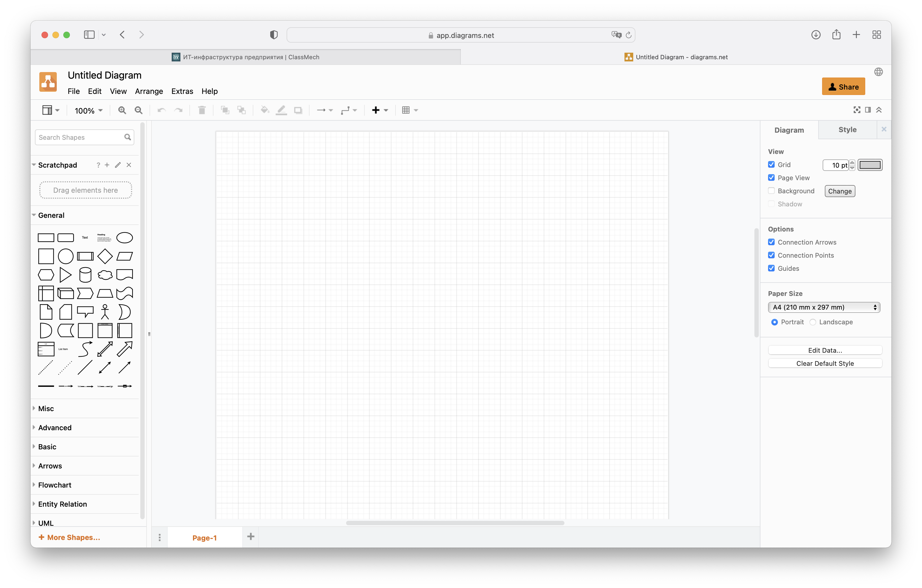Image resolution: width=922 pixels, height=588 pixels.
Task: Toggle the Grid checkbox
Action: coord(771,165)
